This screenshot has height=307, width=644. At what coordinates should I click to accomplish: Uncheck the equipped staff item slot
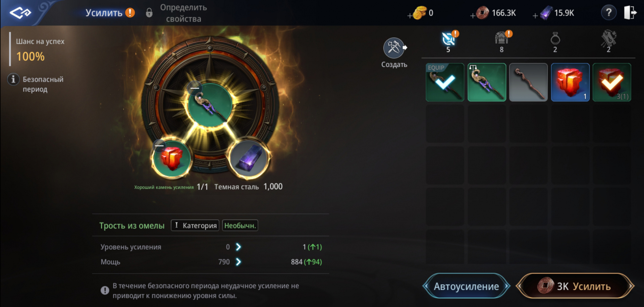(x=445, y=82)
